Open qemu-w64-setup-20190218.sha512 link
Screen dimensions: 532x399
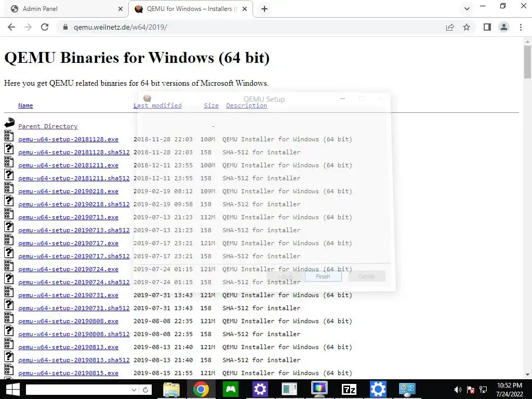[74, 204]
